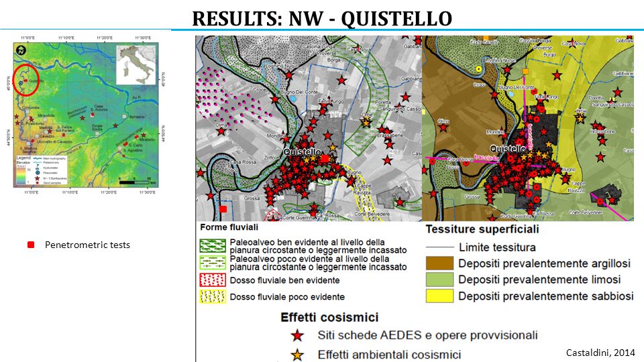Image resolution: width=644 pixels, height=362 pixels.
Task: Click the Grossa label on grayscale map
Action: [252, 198]
